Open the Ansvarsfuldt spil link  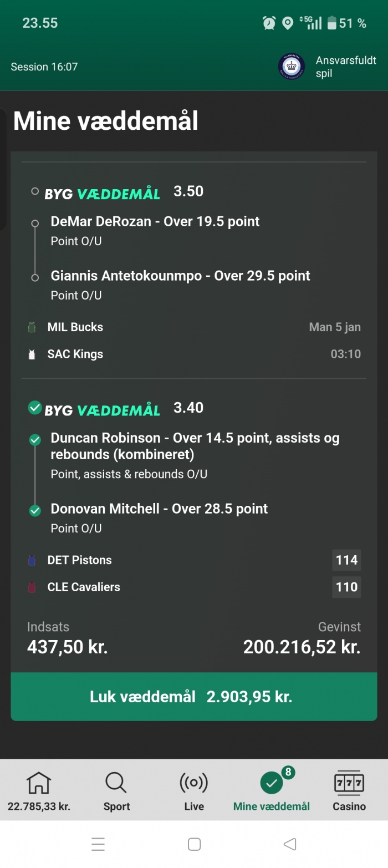click(x=345, y=67)
